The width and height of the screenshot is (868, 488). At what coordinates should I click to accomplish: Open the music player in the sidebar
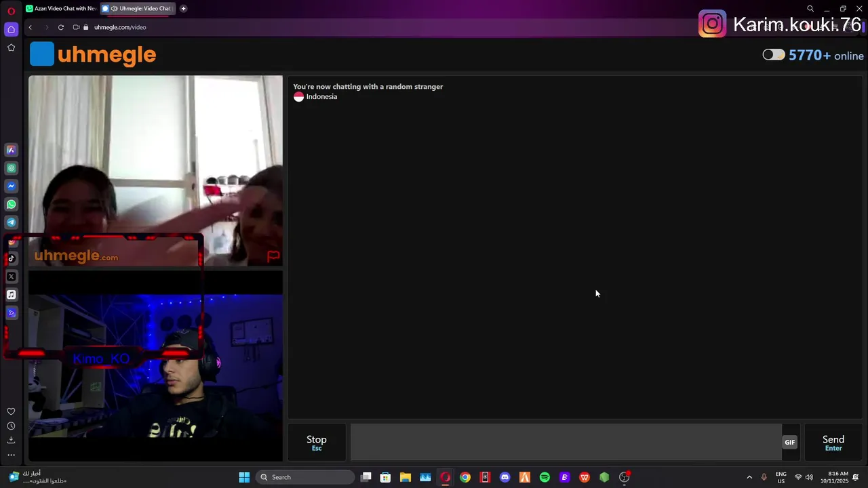pyautogui.click(x=11, y=295)
